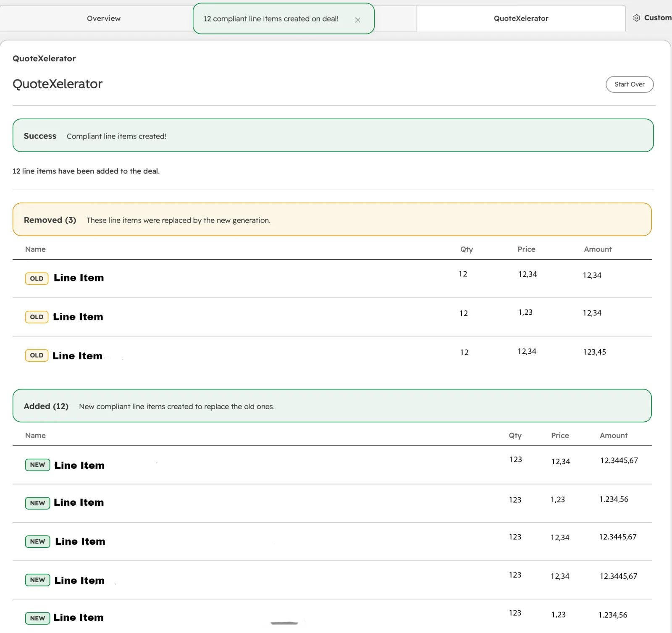Click the OLD badge on the third removed row
The width and height of the screenshot is (672, 633).
pos(37,355)
